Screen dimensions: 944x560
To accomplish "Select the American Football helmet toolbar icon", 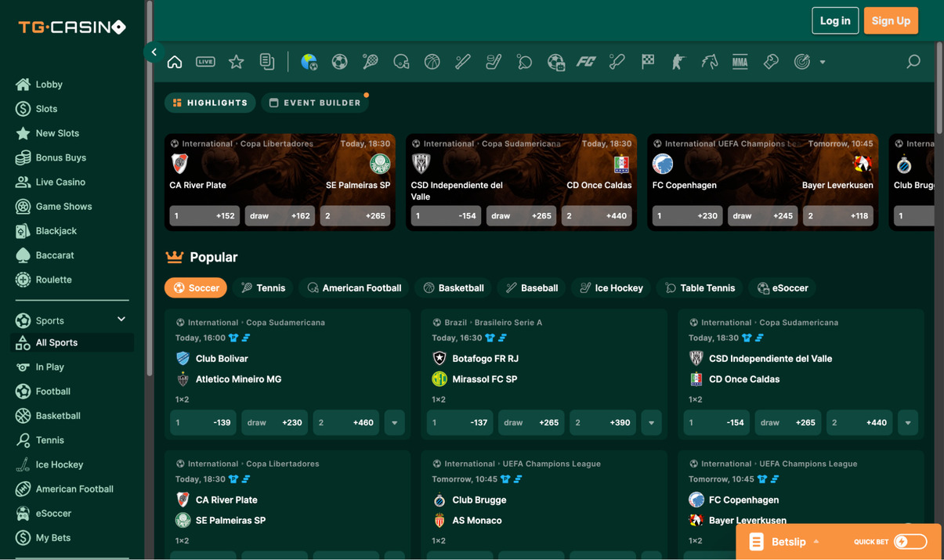I will (401, 62).
